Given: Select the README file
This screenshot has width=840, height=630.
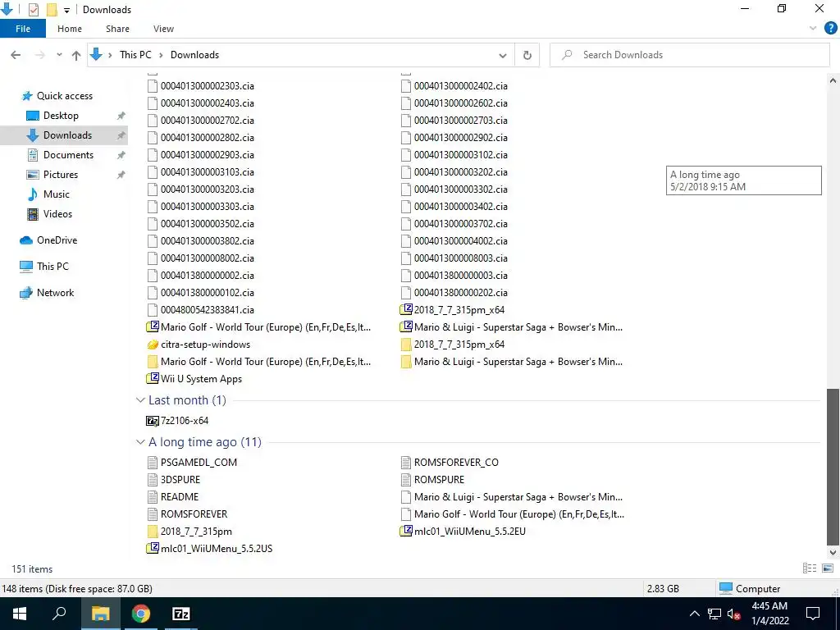Looking at the screenshot, I should pos(173,496).
